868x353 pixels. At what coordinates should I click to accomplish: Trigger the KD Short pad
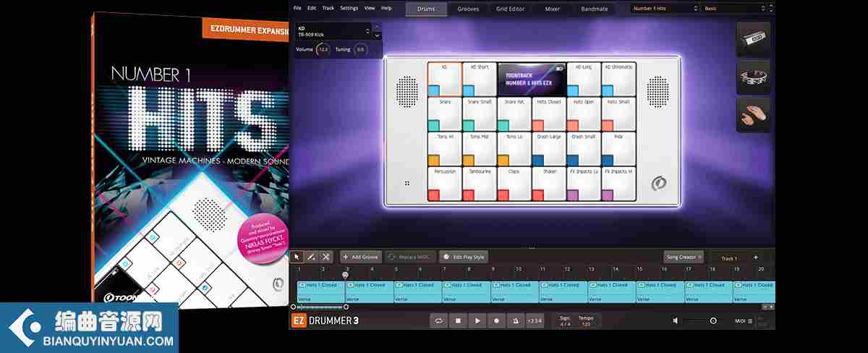pos(480,79)
